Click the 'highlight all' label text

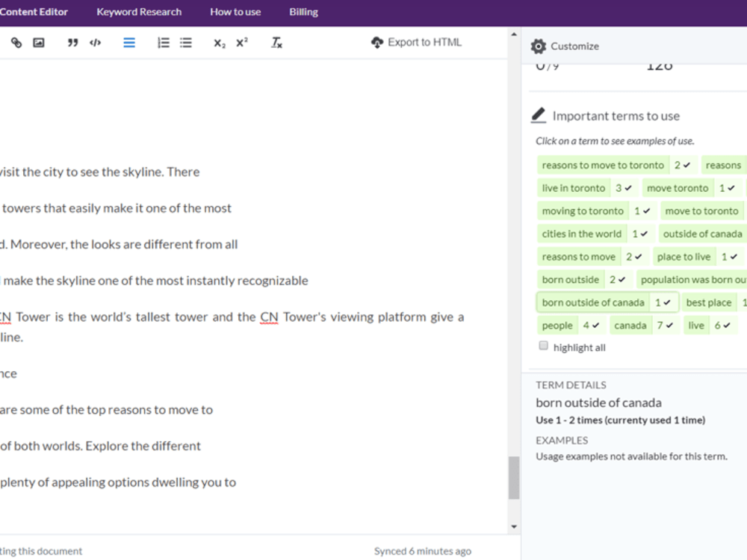tap(580, 347)
